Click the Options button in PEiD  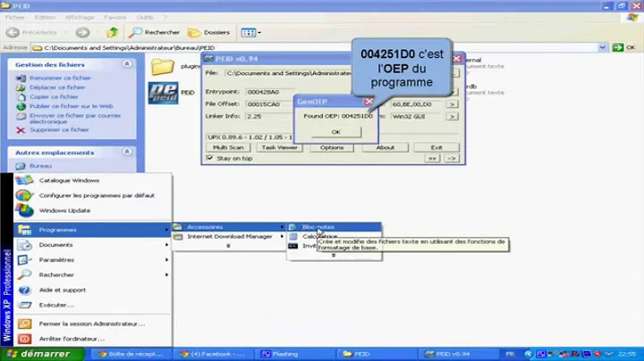[332, 147]
